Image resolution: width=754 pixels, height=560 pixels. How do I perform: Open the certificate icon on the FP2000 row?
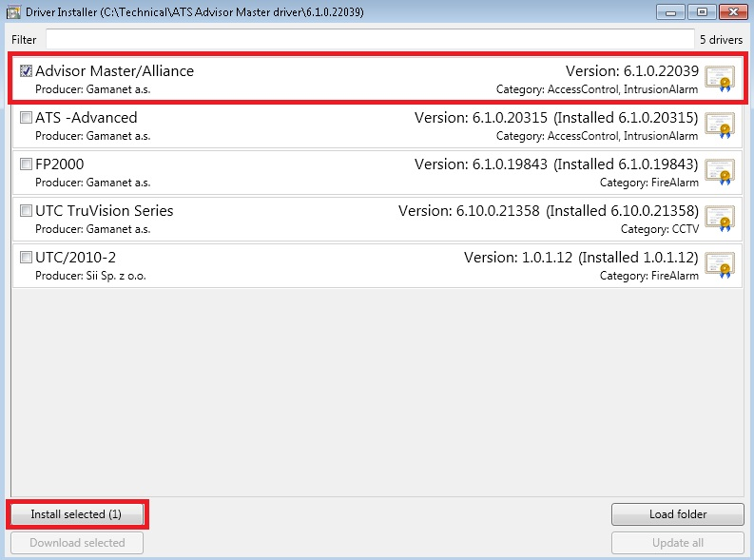(720, 173)
